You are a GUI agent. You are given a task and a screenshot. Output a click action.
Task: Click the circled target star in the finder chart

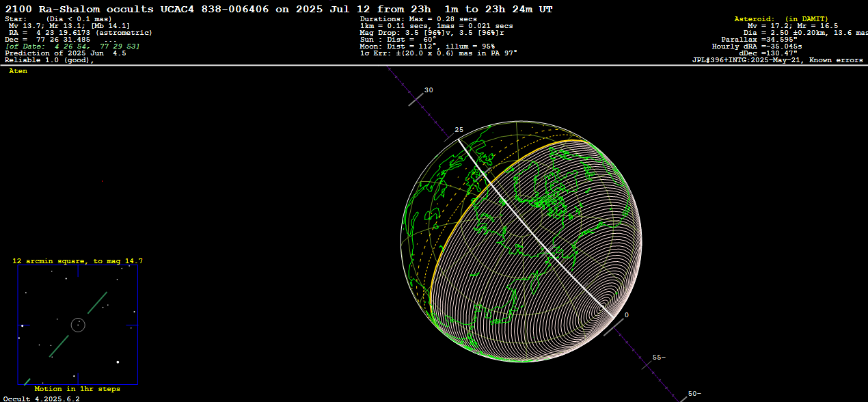pyautogui.click(x=78, y=324)
